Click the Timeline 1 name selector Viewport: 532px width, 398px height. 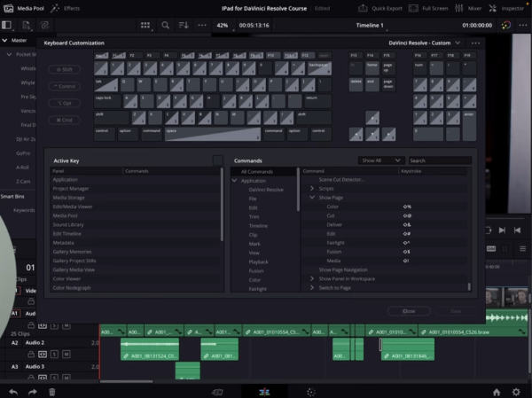tap(370, 26)
